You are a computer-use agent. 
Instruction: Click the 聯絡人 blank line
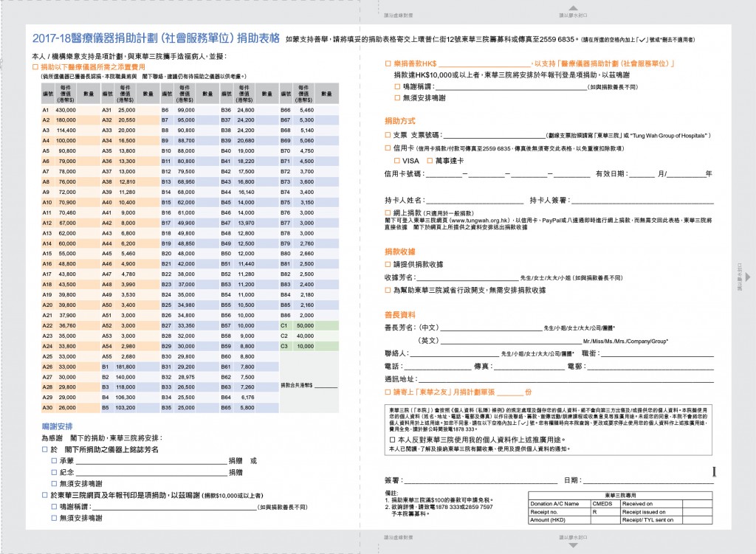coord(454,353)
